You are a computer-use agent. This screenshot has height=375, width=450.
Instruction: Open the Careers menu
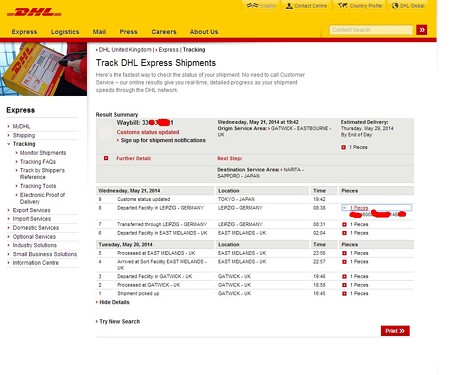164,32
